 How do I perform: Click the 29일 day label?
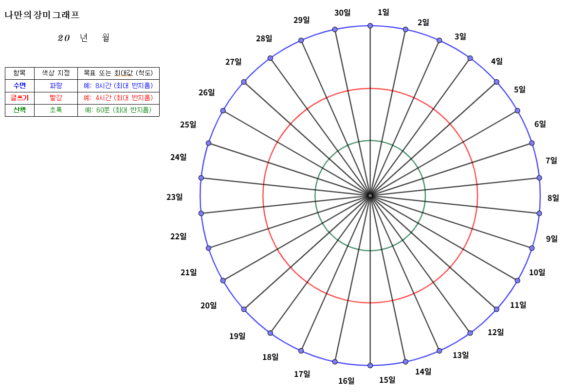click(x=301, y=20)
